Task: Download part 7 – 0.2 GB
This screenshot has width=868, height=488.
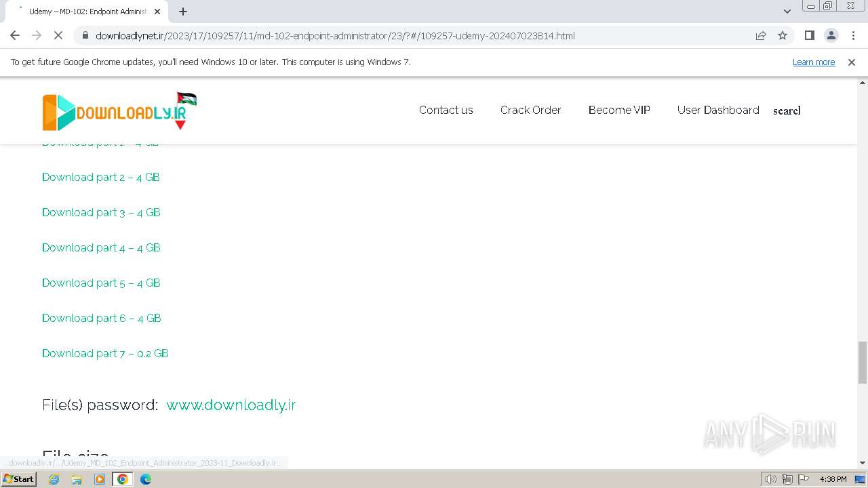Action: click(105, 353)
